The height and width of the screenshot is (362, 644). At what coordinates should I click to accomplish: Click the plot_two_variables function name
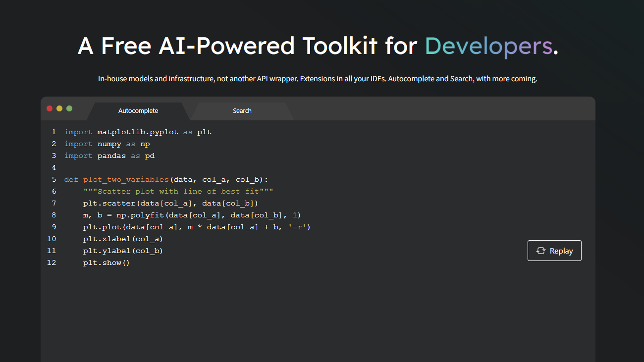click(x=126, y=179)
